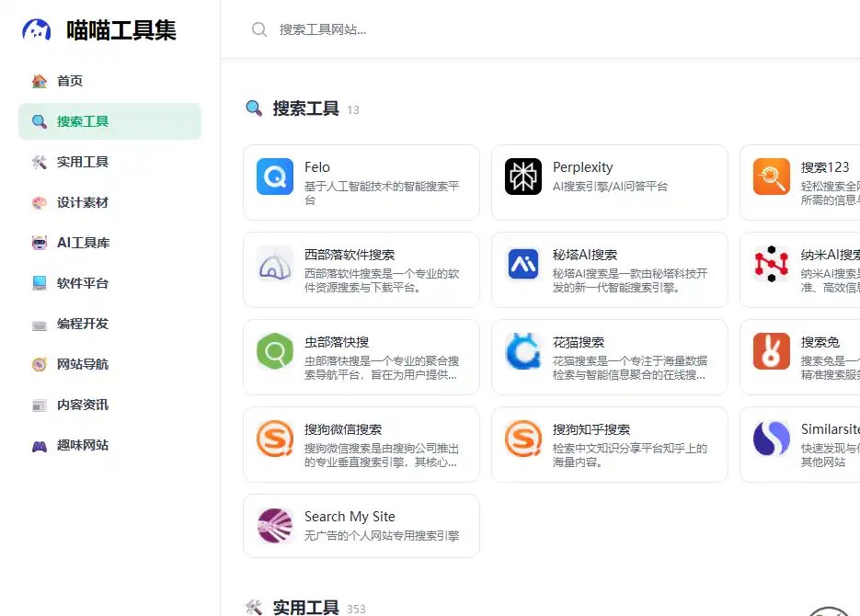This screenshot has height=616, width=860.
Task: Click the 花猫搜索 blue cat icon
Action: (523, 351)
